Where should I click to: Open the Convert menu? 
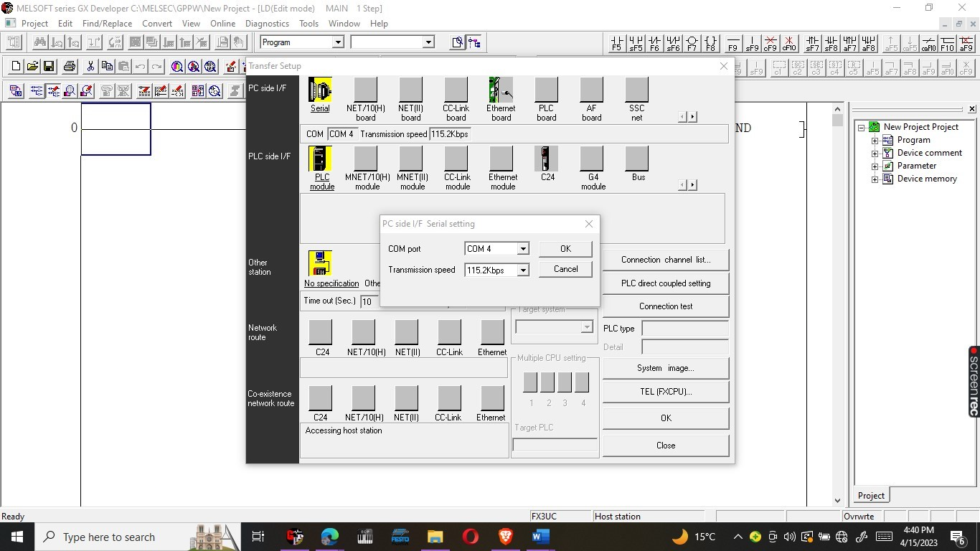coord(157,24)
